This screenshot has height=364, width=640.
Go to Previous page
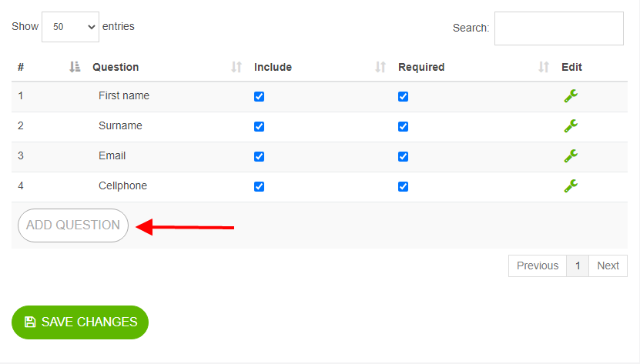pyautogui.click(x=538, y=265)
